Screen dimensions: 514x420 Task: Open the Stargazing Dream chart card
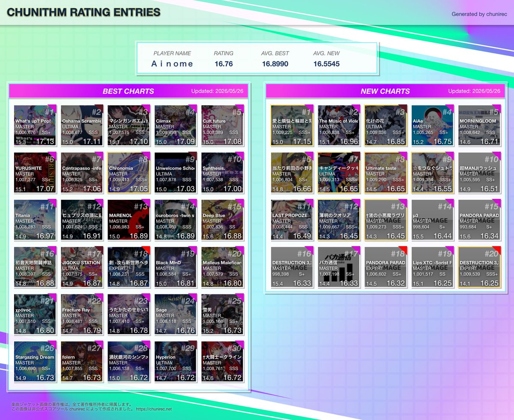coord(35,361)
